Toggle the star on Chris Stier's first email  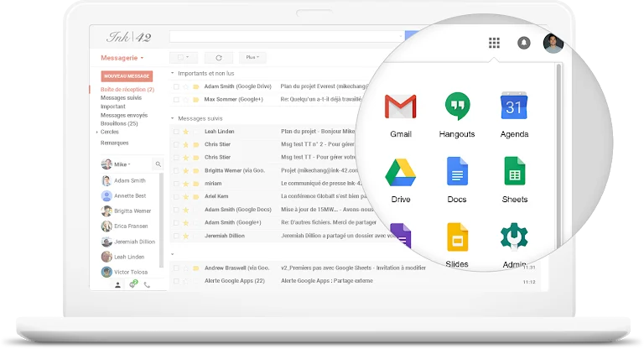pyautogui.click(x=186, y=144)
